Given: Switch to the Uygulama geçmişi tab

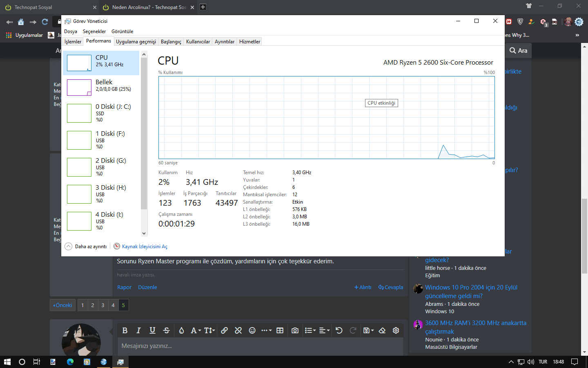Looking at the screenshot, I should [136, 42].
